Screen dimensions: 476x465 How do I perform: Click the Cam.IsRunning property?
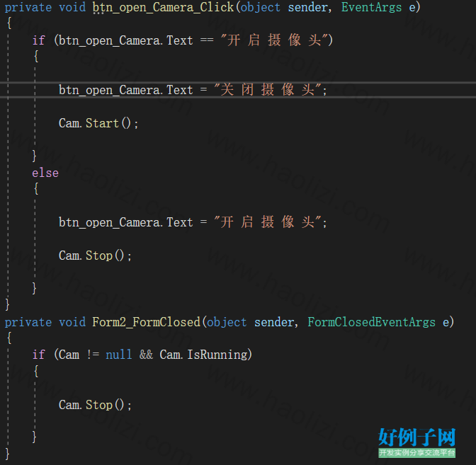204,355
